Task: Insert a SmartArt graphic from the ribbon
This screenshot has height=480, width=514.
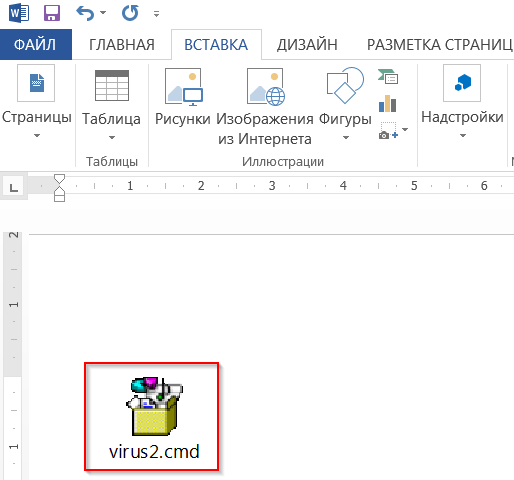Action: [388, 76]
